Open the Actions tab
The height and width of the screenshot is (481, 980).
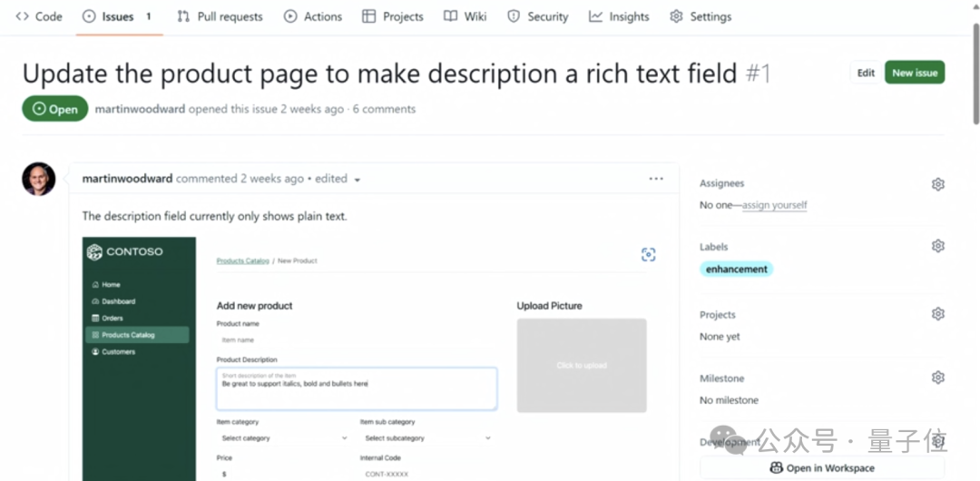click(x=313, y=16)
